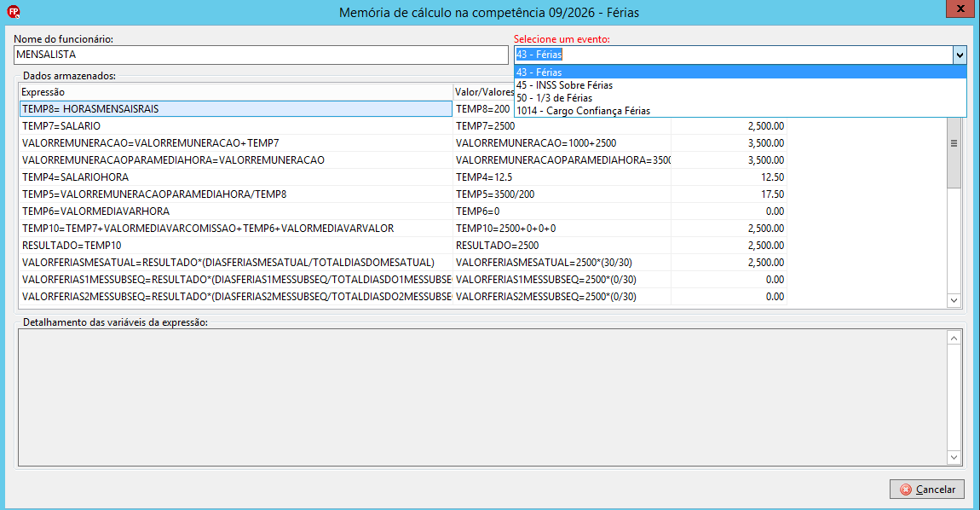Select 1014 - Cargo Confiança Férias option
This screenshot has height=510, width=980.
(x=740, y=111)
